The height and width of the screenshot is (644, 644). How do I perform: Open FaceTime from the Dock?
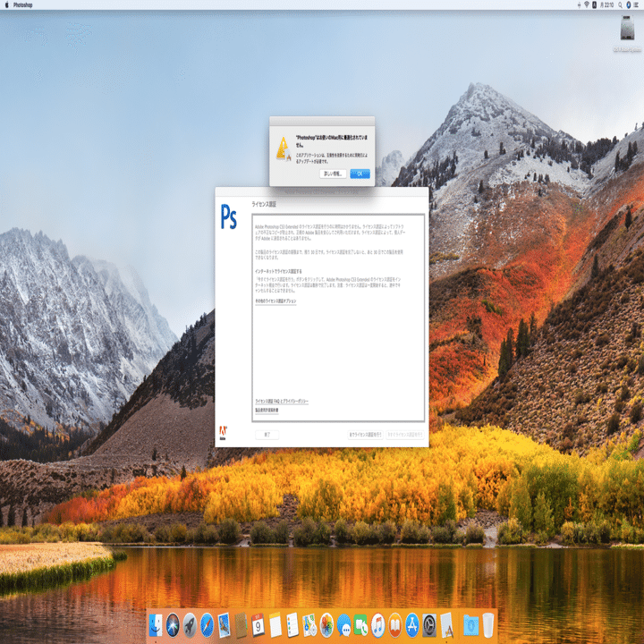(360, 625)
